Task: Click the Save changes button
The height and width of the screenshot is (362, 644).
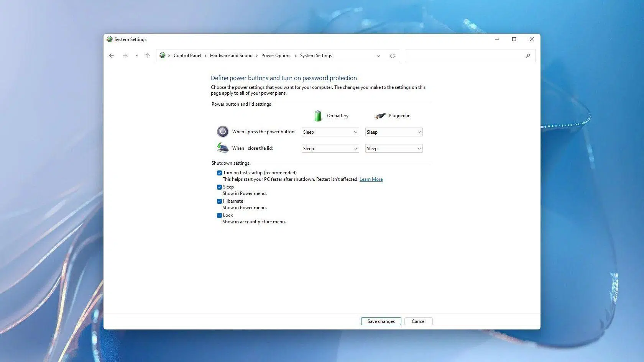Action: 381,321
